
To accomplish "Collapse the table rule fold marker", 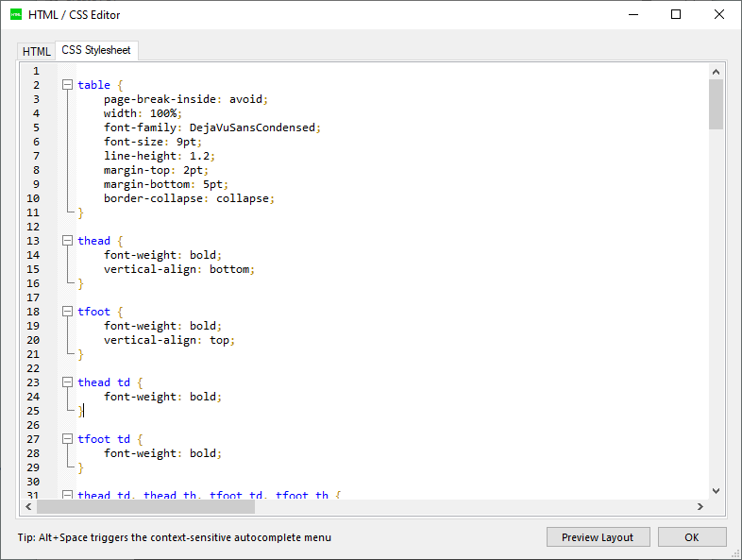I will point(68,85).
